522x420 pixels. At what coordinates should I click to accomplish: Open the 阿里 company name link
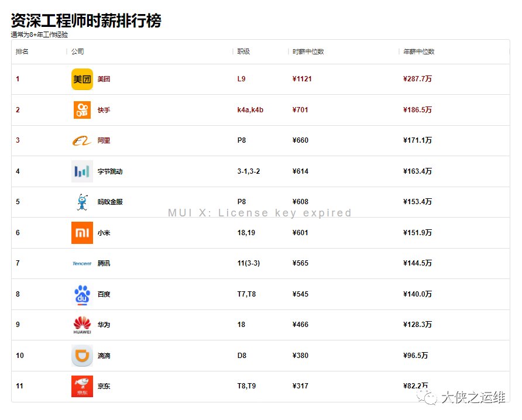coord(104,141)
